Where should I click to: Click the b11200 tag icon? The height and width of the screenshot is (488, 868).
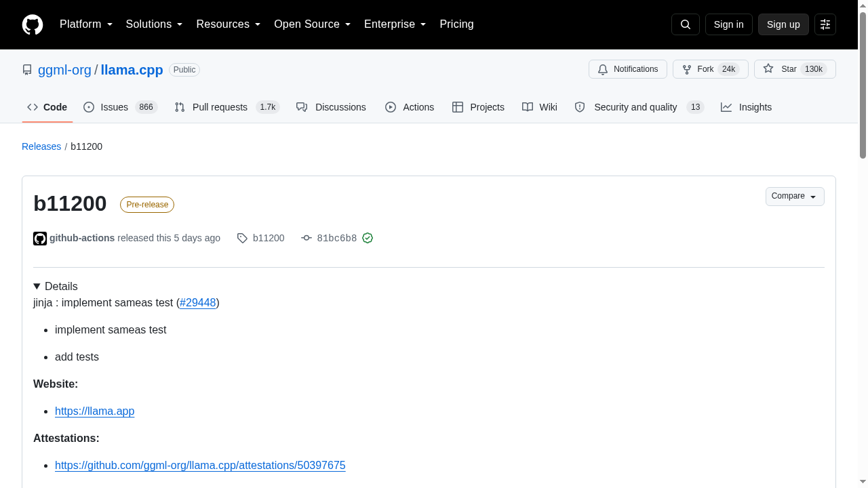click(x=242, y=238)
